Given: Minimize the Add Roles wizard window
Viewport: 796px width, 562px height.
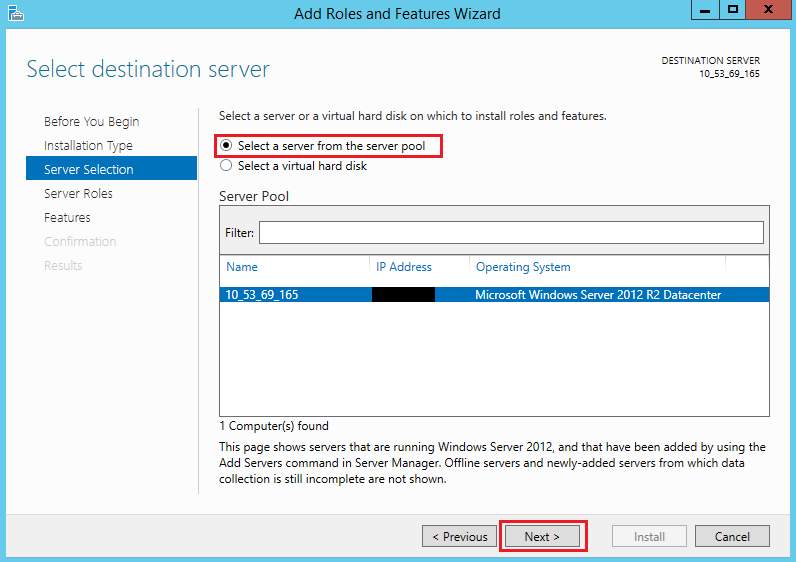Looking at the screenshot, I should [705, 10].
